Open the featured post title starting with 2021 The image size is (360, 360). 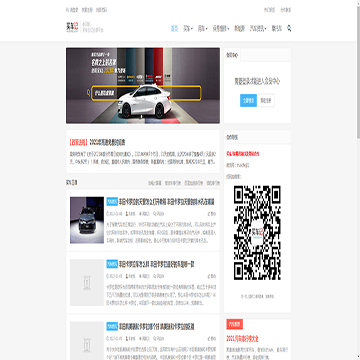click(107, 143)
